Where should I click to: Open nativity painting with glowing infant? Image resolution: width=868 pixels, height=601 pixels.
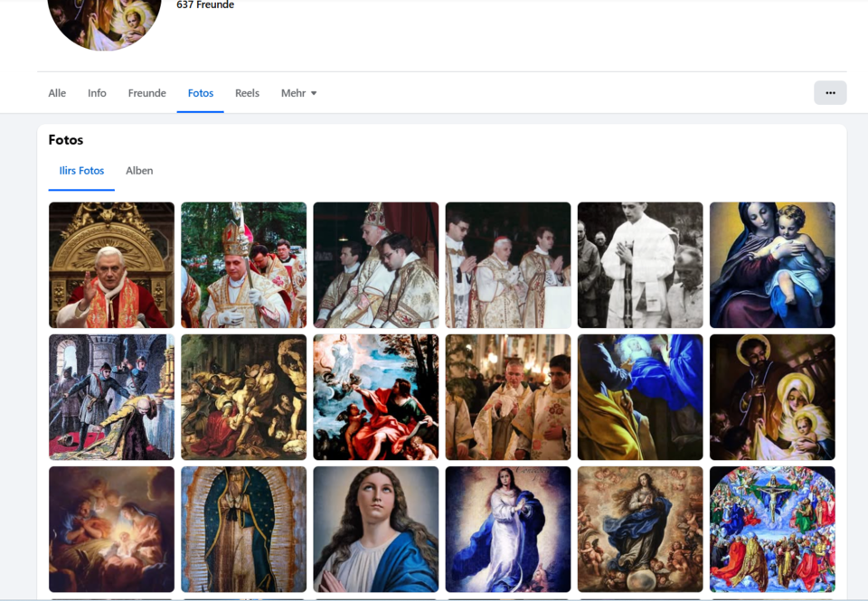point(111,529)
